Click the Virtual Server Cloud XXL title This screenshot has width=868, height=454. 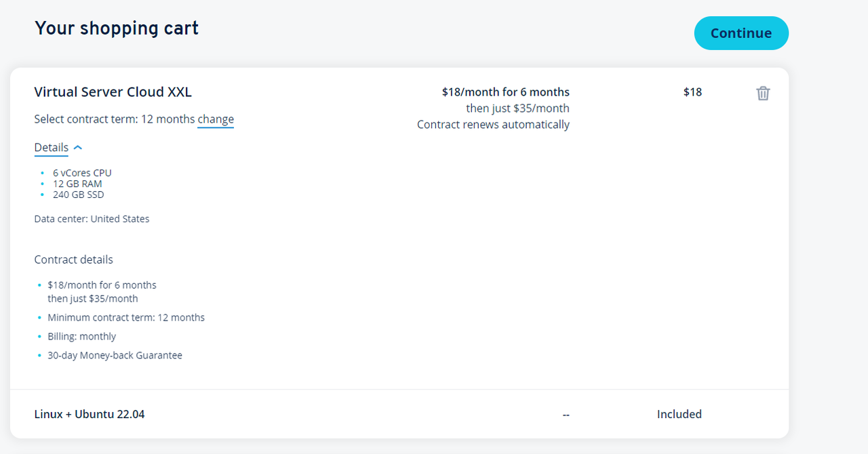[x=113, y=92]
